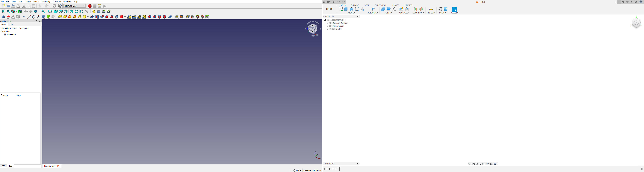Switch to the SHEET METAL tab
Image resolution: width=644 pixels, height=172 pixels.
[x=380, y=5]
